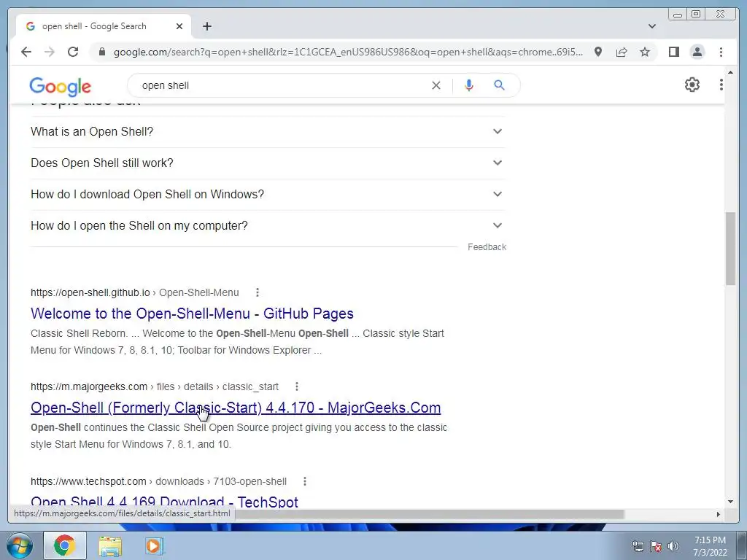This screenshot has width=747, height=560.
Task: Reload the Google Search page
Action: click(73, 52)
